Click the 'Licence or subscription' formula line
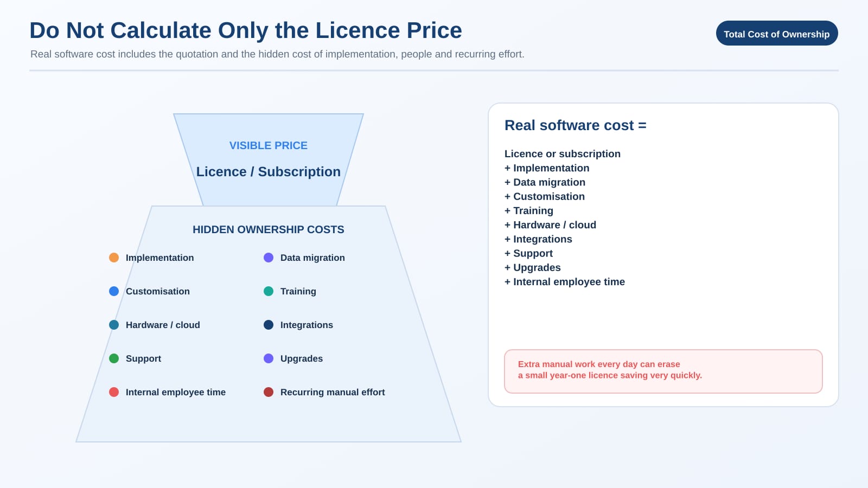Screen dimensions: 868x488 click(x=563, y=154)
